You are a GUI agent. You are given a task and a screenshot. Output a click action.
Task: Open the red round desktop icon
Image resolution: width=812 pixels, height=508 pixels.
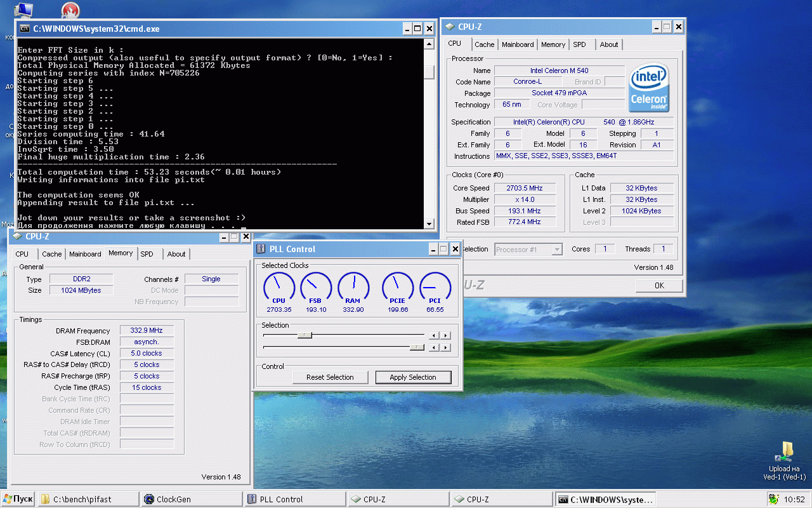pyautogui.click(x=70, y=10)
